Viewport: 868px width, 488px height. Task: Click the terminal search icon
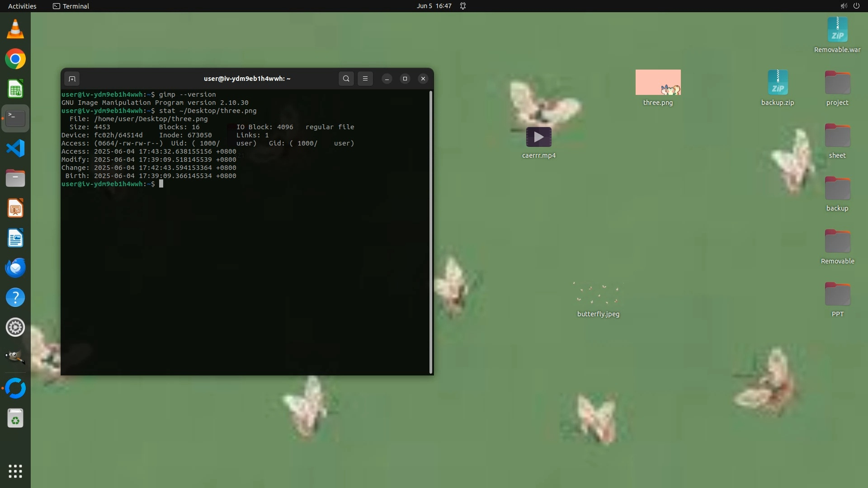[346, 79]
